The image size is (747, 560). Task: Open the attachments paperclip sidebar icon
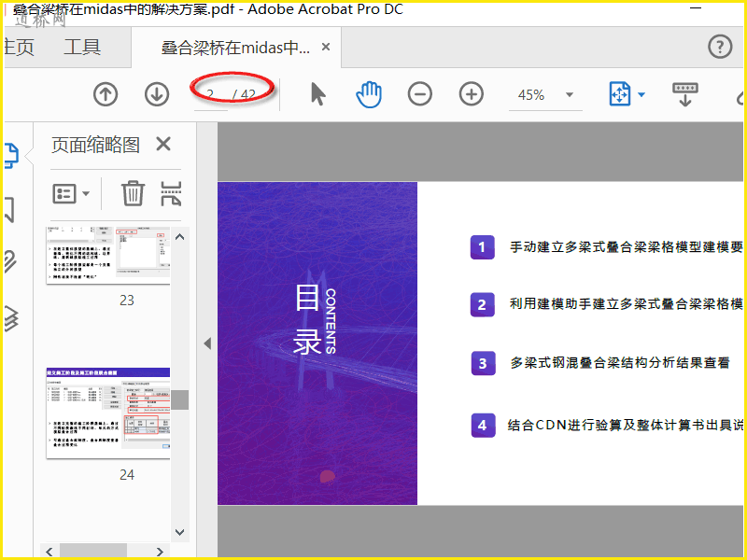(10, 261)
